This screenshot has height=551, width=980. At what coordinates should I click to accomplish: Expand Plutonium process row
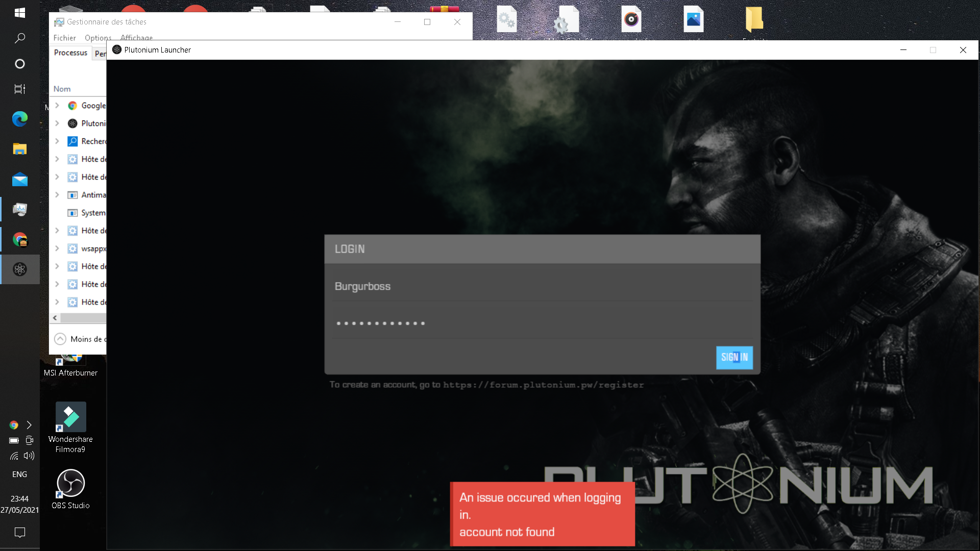coord(57,123)
